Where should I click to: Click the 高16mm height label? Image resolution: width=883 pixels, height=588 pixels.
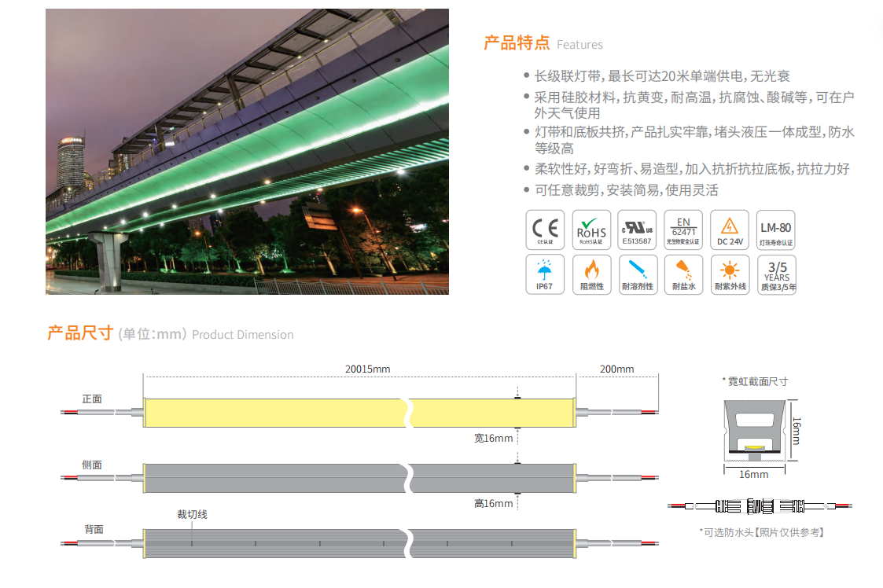pyautogui.click(x=493, y=504)
